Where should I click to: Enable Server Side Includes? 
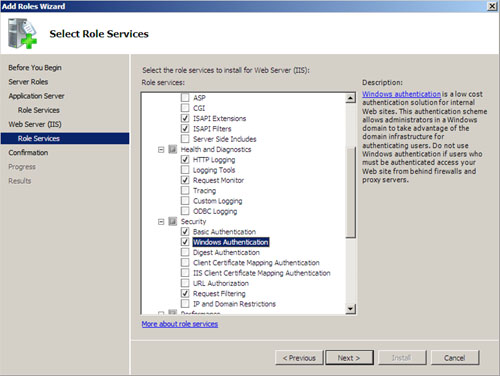pos(185,139)
